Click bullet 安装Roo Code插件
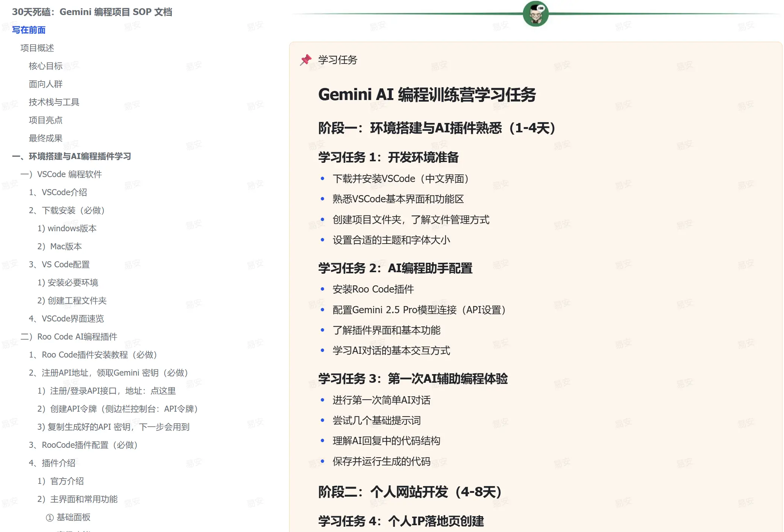The height and width of the screenshot is (532, 784). point(373,289)
